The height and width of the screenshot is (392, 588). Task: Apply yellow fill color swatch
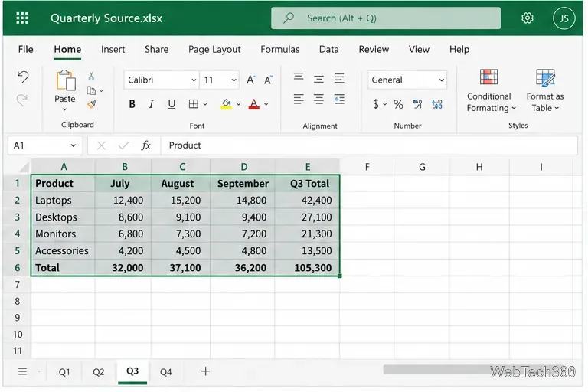click(x=226, y=104)
